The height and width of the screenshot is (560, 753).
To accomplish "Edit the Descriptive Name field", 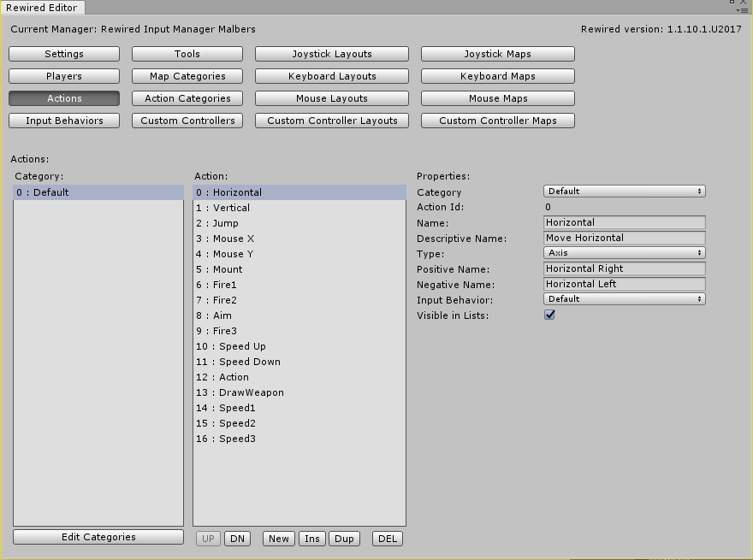I will click(625, 238).
